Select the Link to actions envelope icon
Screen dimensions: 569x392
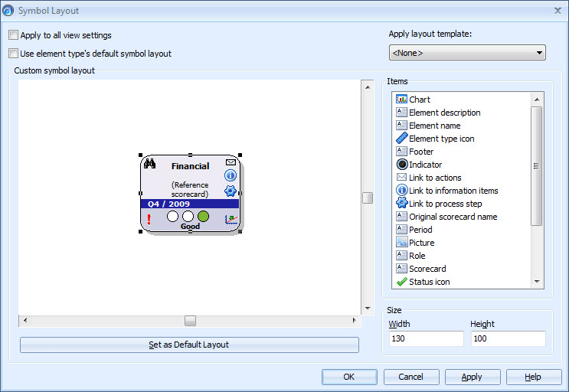(x=401, y=177)
